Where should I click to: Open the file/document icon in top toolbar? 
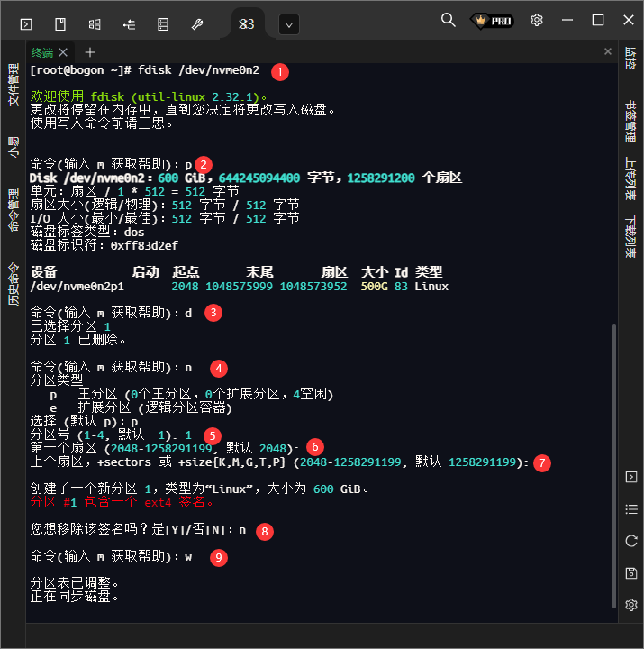(x=60, y=24)
